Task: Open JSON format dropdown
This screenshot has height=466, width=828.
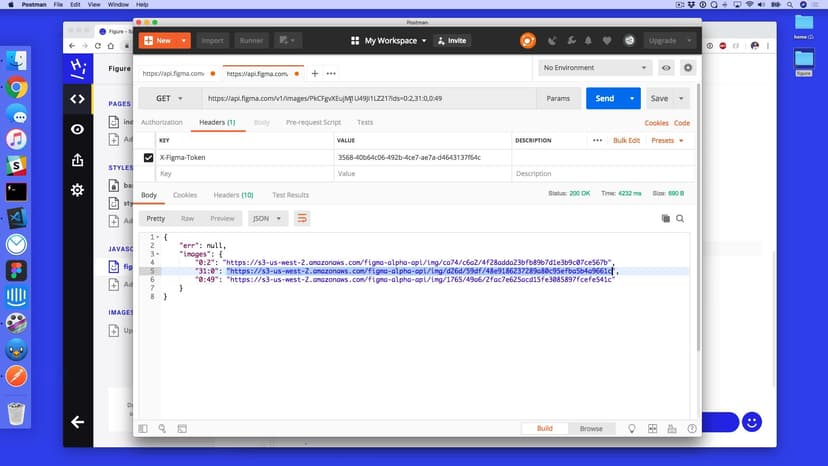Action: point(267,218)
